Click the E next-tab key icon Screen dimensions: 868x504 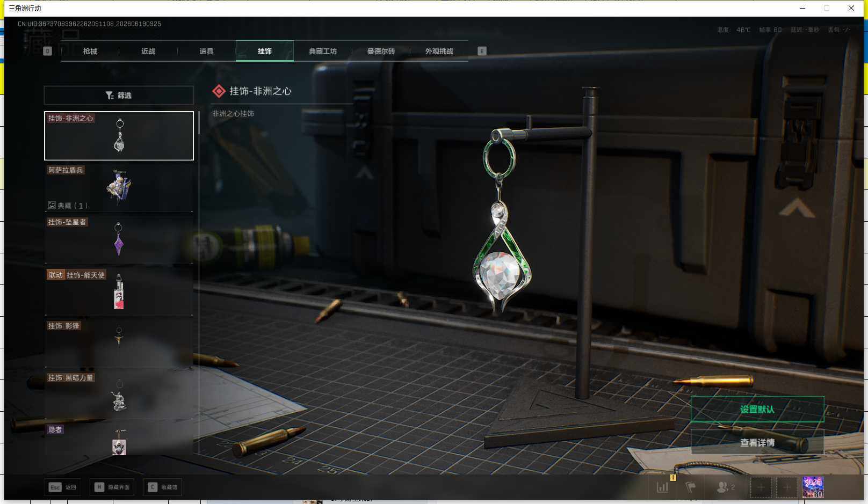point(482,51)
